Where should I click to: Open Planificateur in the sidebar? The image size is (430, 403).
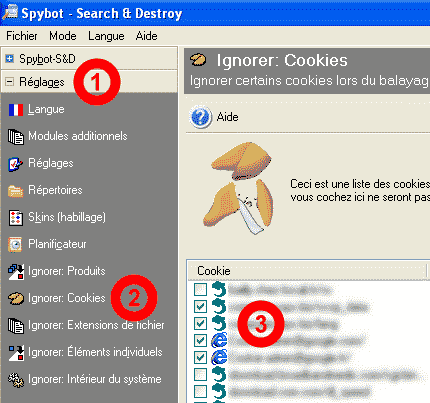pyautogui.click(x=57, y=244)
